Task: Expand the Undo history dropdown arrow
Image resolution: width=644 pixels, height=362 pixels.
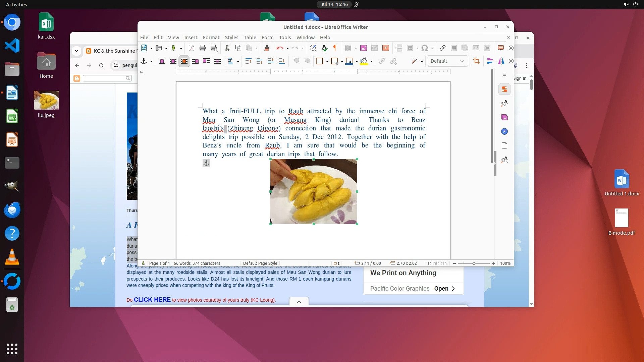Action: pos(287,48)
